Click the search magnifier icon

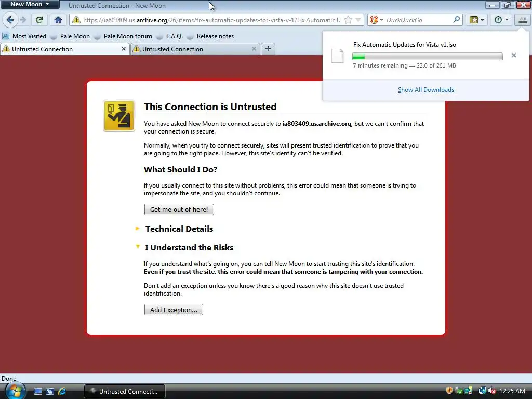[x=457, y=20]
